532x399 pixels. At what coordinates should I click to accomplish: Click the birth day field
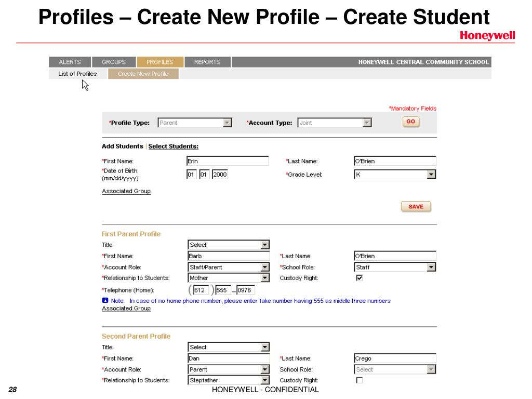[204, 175]
